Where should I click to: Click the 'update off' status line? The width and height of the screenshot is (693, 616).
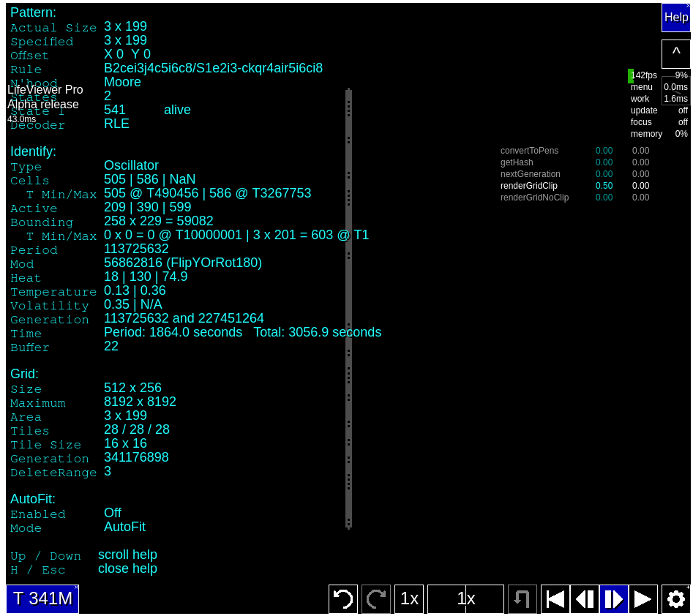(659, 110)
